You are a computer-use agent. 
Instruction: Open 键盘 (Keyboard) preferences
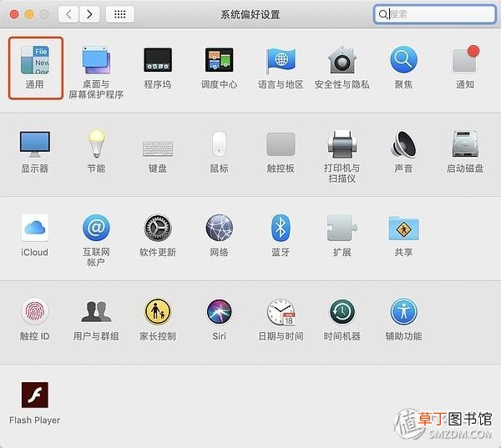click(158, 157)
